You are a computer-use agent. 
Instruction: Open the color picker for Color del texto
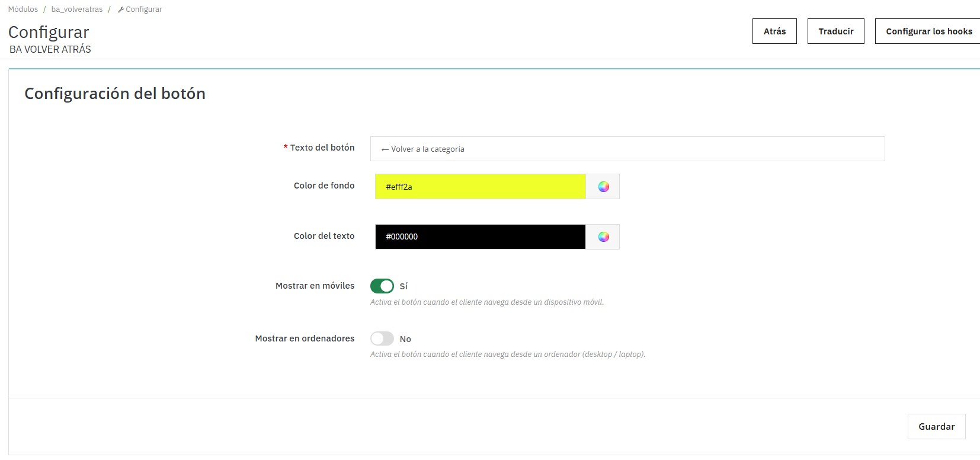pyautogui.click(x=603, y=237)
